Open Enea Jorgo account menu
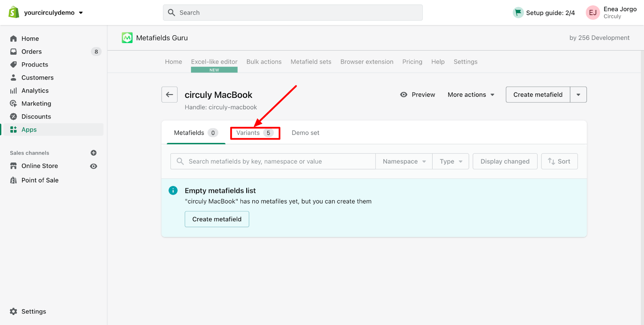The width and height of the screenshot is (644, 325). tap(611, 12)
